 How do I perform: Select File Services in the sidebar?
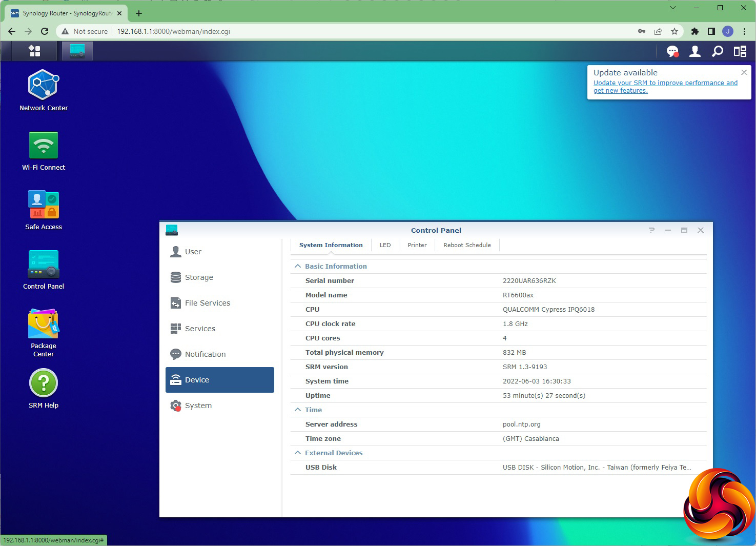tap(220, 303)
